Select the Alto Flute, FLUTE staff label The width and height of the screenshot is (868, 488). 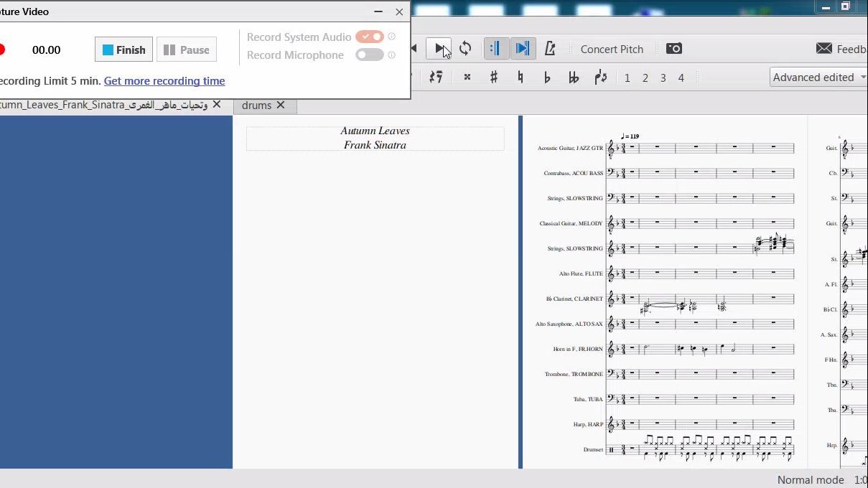(x=581, y=273)
